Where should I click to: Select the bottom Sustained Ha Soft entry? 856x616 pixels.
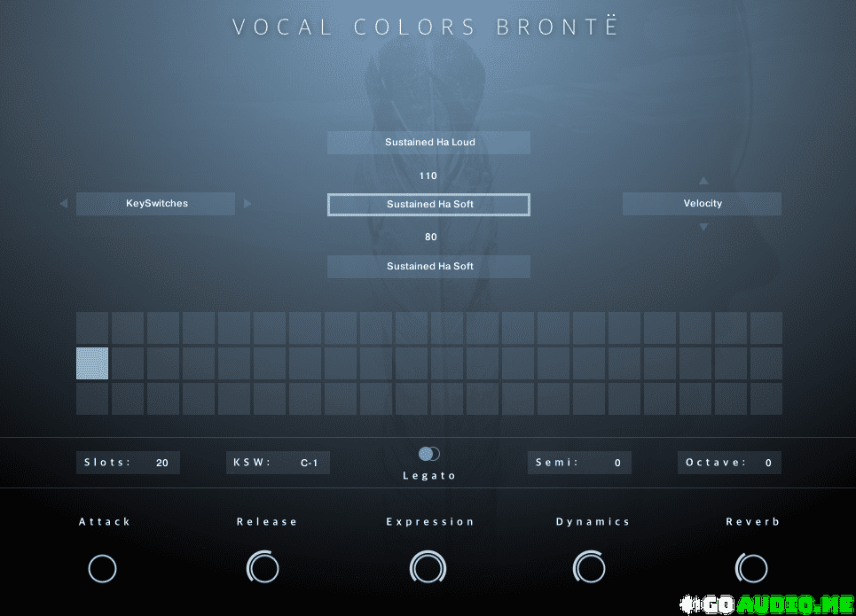pos(428,267)
